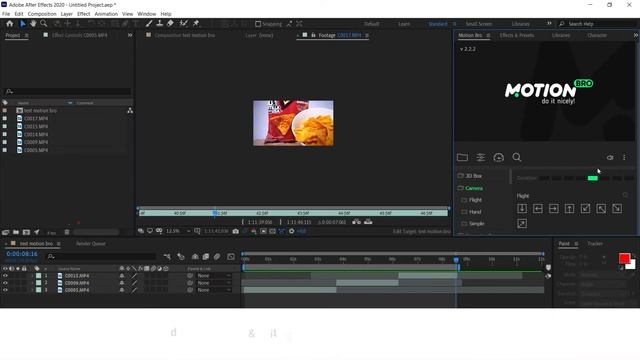The height and width of the screenshot is (360, 640).
Task: Select the Puppet Pin tool
Action: coord(196,24)
